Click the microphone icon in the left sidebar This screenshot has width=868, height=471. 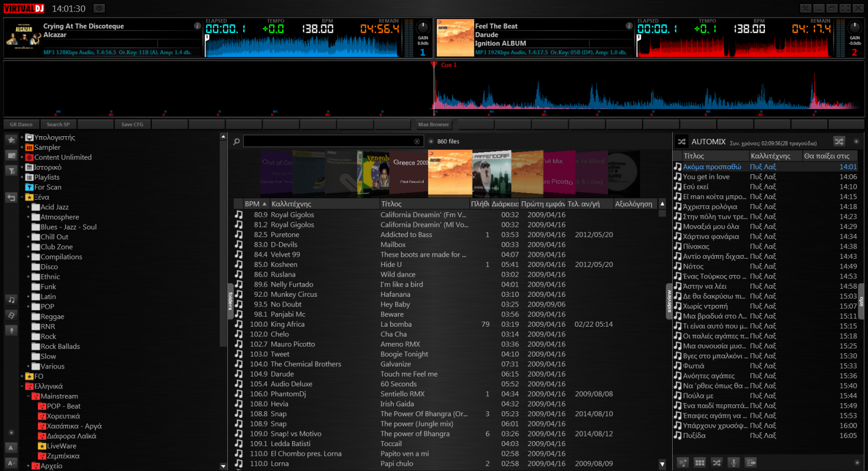tap(11, 330)
